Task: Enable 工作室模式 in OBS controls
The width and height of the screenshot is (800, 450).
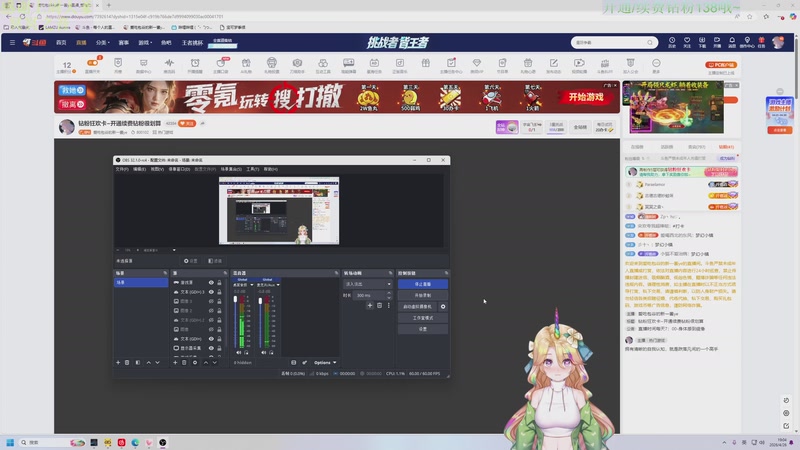Action: pos(423,318)
